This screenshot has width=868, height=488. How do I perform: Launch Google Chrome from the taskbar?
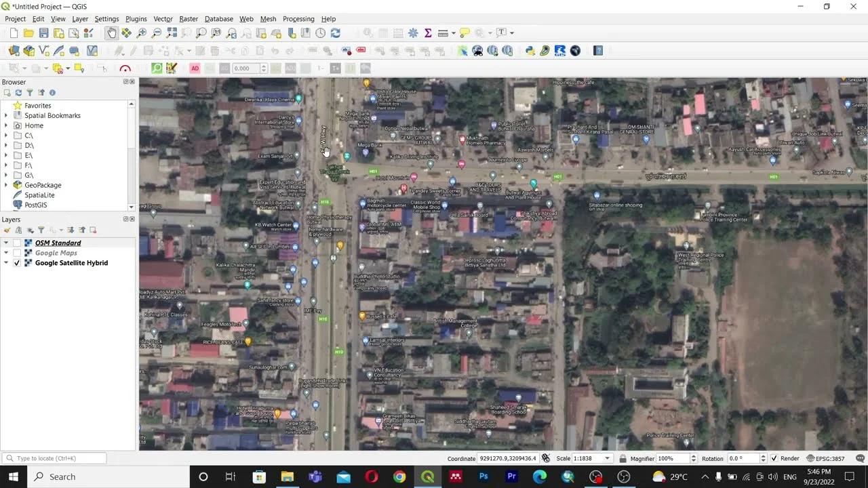pyautogui.click(x=399, y=476)
